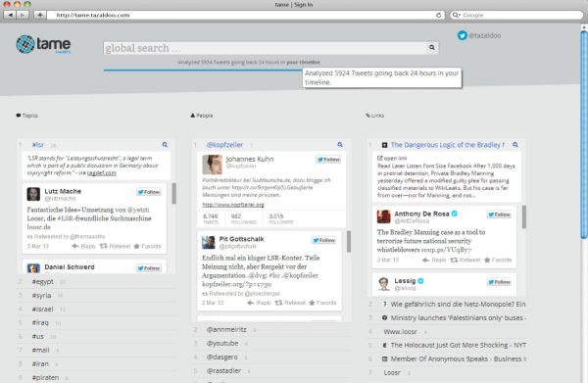Image resolution: width=588 pixels, height=383 pixels.
Task: Collapse the #lsr topic header
Action: click(x=96, y=145)
